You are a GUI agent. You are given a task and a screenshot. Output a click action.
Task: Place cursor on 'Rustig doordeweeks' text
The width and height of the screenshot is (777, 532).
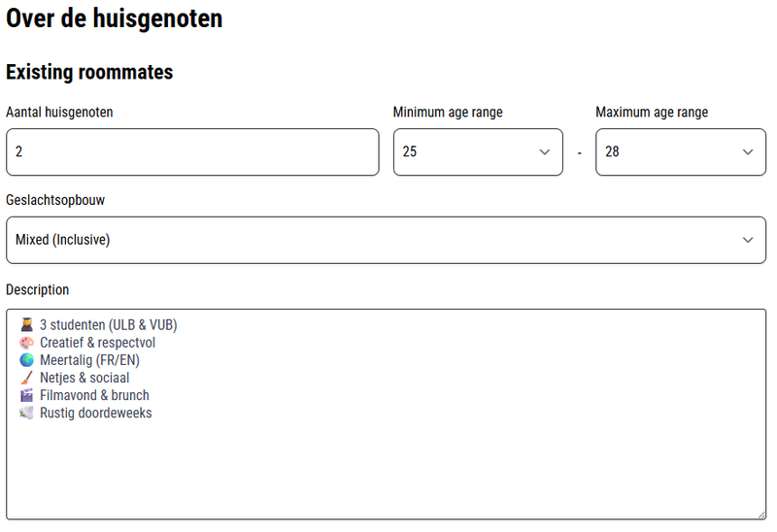[96, 414]
